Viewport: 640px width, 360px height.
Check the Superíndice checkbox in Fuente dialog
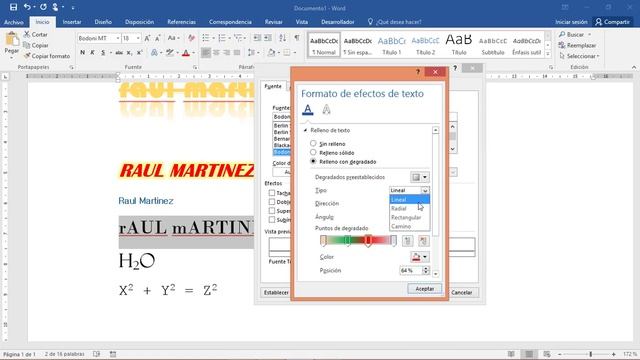click(272, 211)
